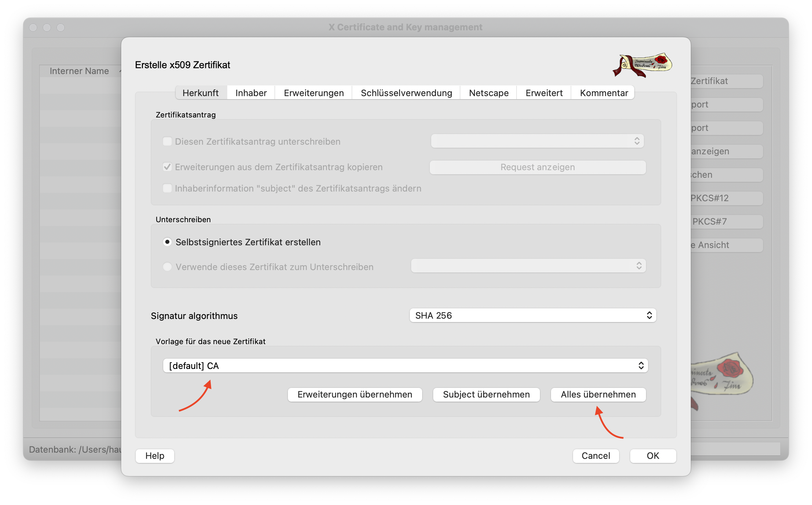The image size is (812, 505).
Task: Click "Erweiterungen übernehmen"
Action: 355,394
